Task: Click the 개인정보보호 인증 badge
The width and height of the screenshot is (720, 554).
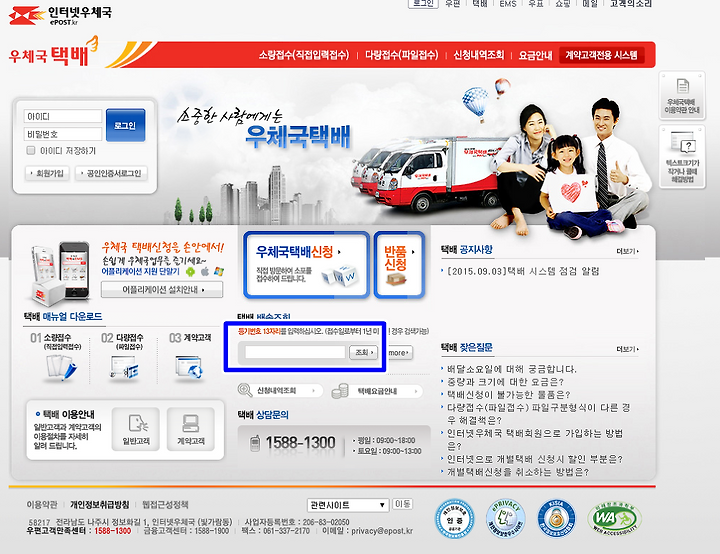Action: (455, 519)
